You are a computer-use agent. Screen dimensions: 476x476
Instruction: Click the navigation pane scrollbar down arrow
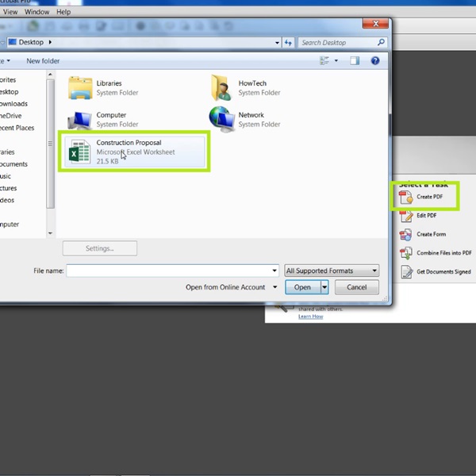(x=51, y=233)
